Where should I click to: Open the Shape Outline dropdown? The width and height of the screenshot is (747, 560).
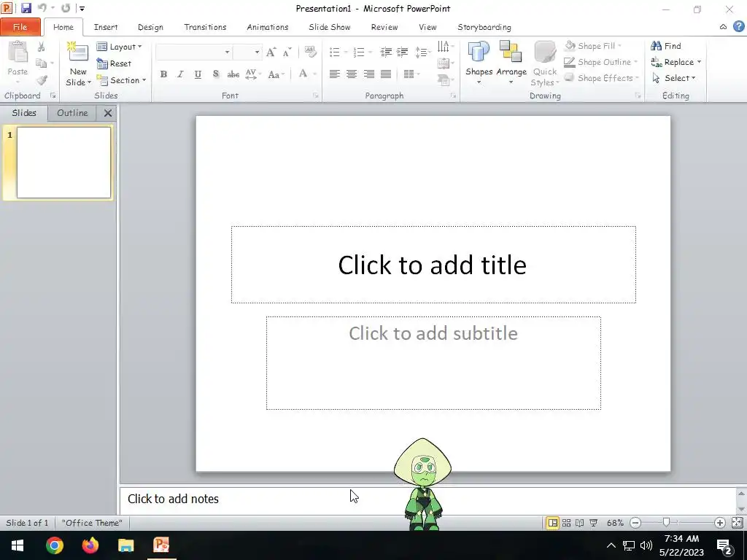[600, 62]
